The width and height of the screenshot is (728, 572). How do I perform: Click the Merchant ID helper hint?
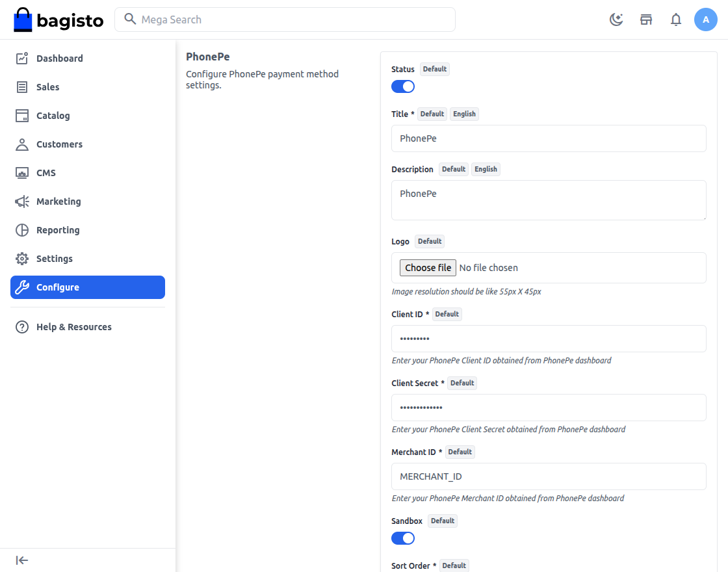(508, 498)
